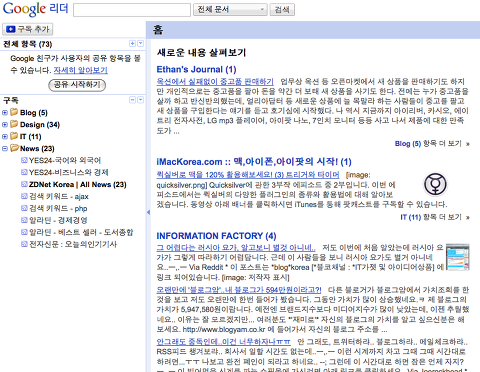Click the Quicksilver logo thumbnail

[435, 184]
